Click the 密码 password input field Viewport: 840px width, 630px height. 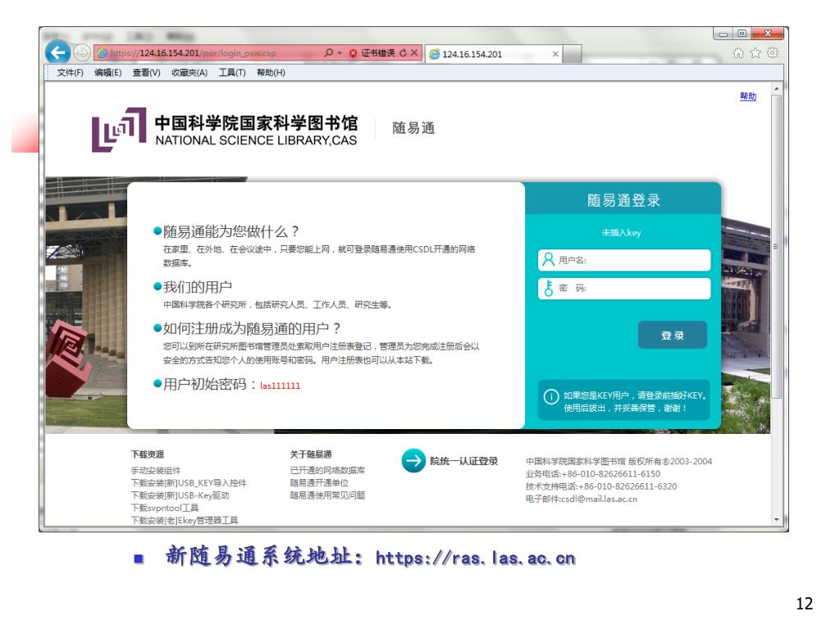(624, 289)
